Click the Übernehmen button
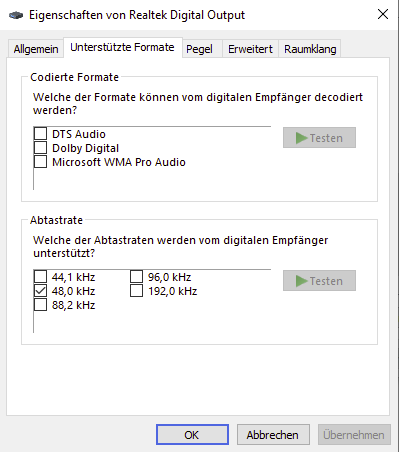Viewport: 399px width, 452px height. (354, 435)
